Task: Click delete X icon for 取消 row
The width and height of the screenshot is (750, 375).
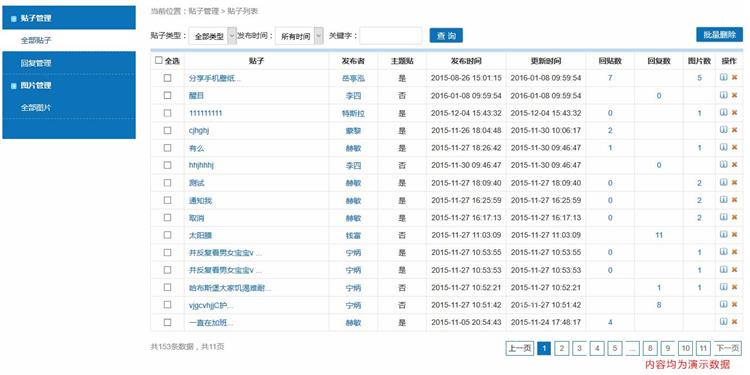Action: click(735, 217)
